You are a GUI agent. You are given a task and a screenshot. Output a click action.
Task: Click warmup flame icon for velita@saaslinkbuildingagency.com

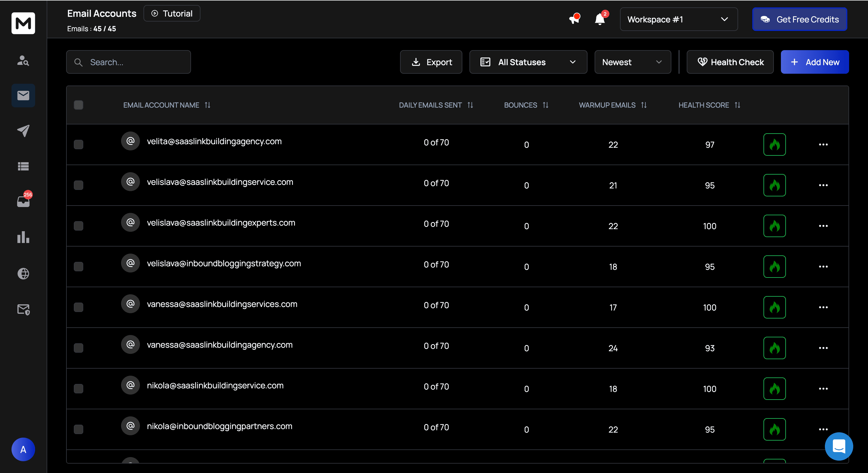pyautogui.click(x=774, y=144)
